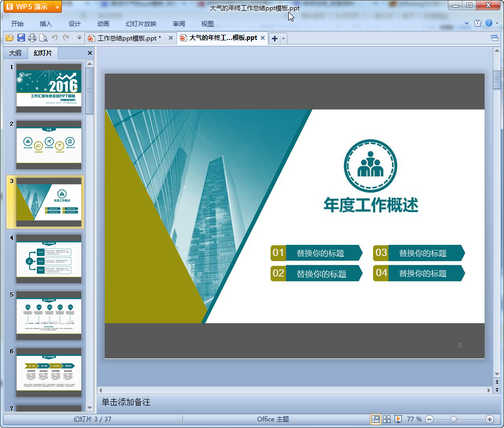Open the help question mark icon
Viewport: 504px width, 428px height.
tap(489, 23)
